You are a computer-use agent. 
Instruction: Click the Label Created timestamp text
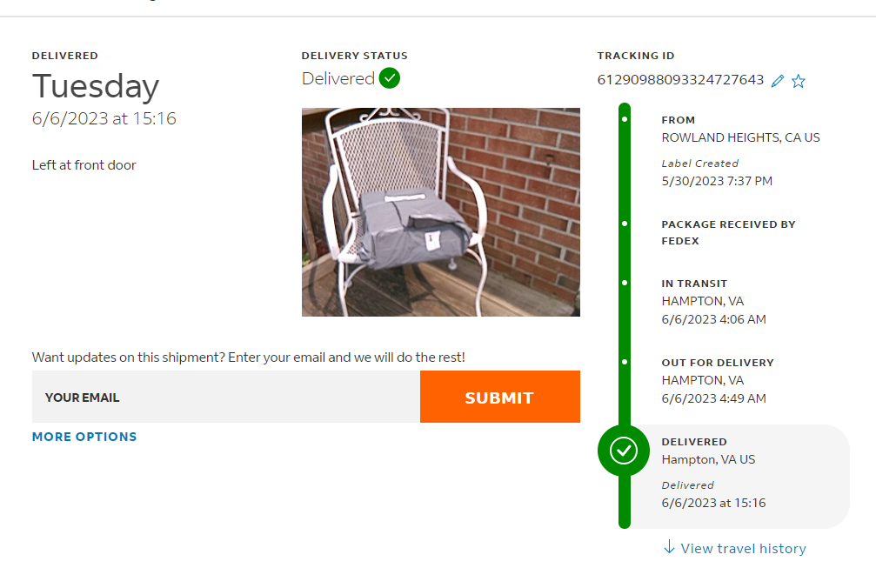pos(717,181)
